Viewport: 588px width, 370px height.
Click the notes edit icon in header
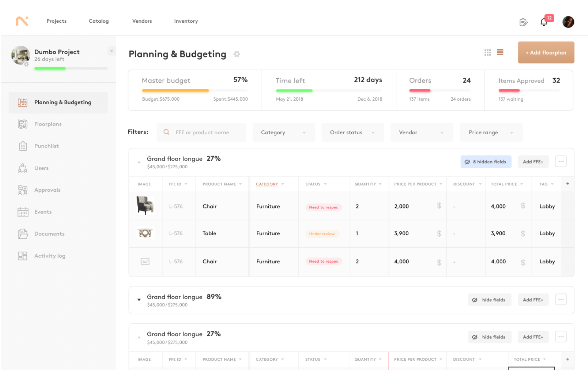tap(523, 22)
